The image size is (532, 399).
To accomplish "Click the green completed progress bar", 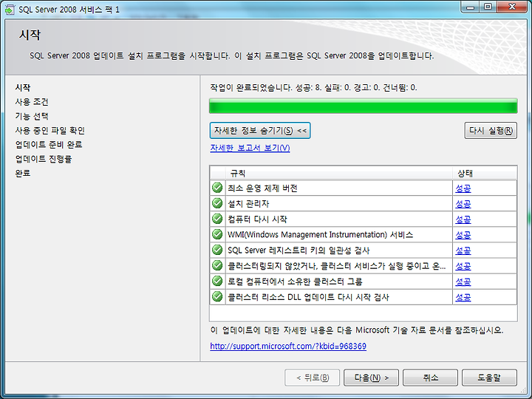I will point(364,106).
